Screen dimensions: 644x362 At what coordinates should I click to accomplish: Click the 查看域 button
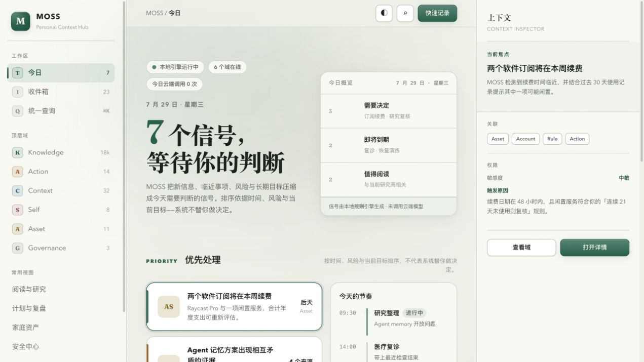coord(521,248)
